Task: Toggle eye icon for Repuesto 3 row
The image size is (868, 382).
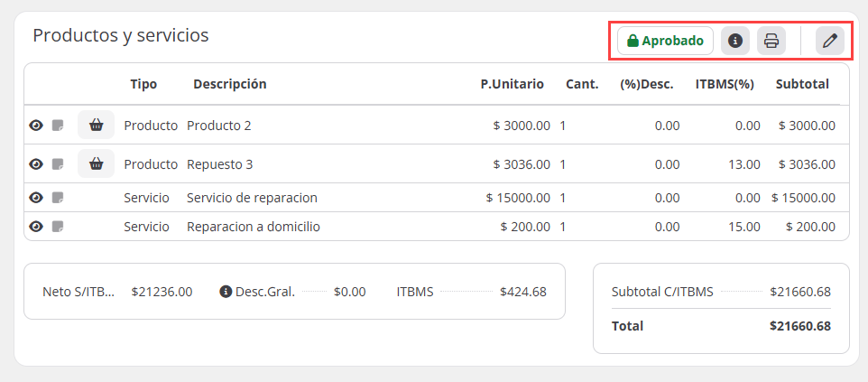Action: click(x=36, y=164)
